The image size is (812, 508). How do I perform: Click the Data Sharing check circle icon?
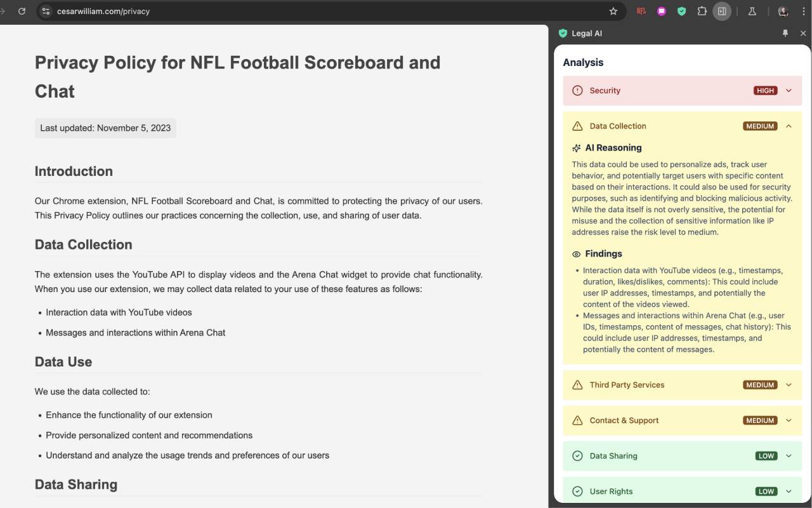pos(577,456)
